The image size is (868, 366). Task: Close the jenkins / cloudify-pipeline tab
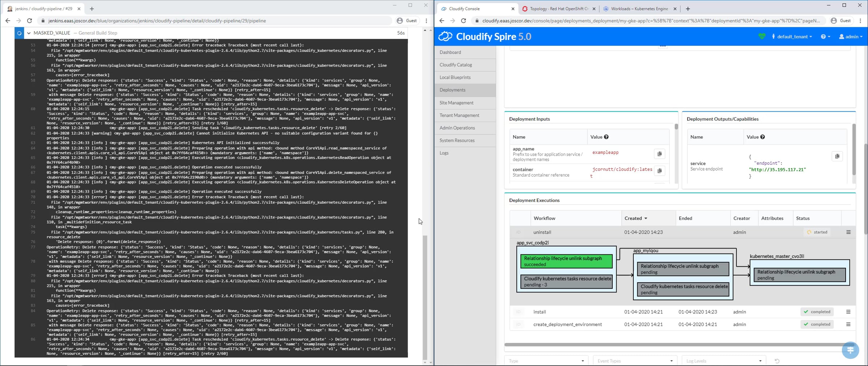pyautogui.click(x=79, y=9)
